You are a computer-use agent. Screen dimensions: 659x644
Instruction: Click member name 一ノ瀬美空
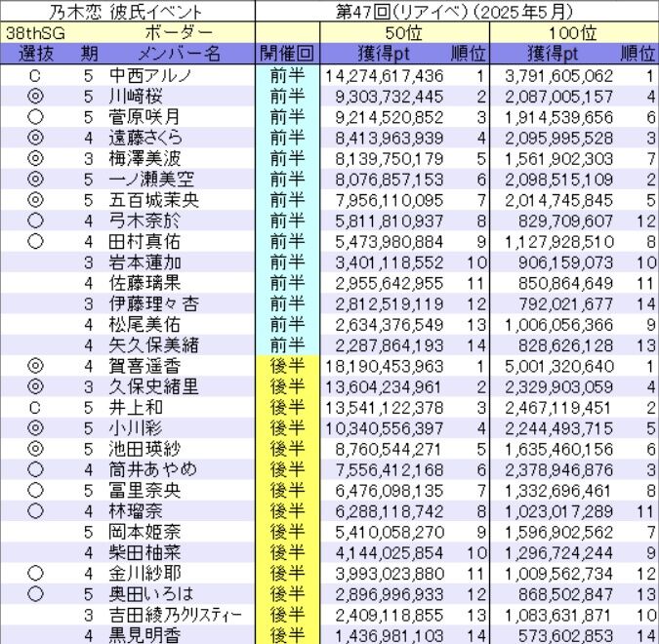click(151, 180)
